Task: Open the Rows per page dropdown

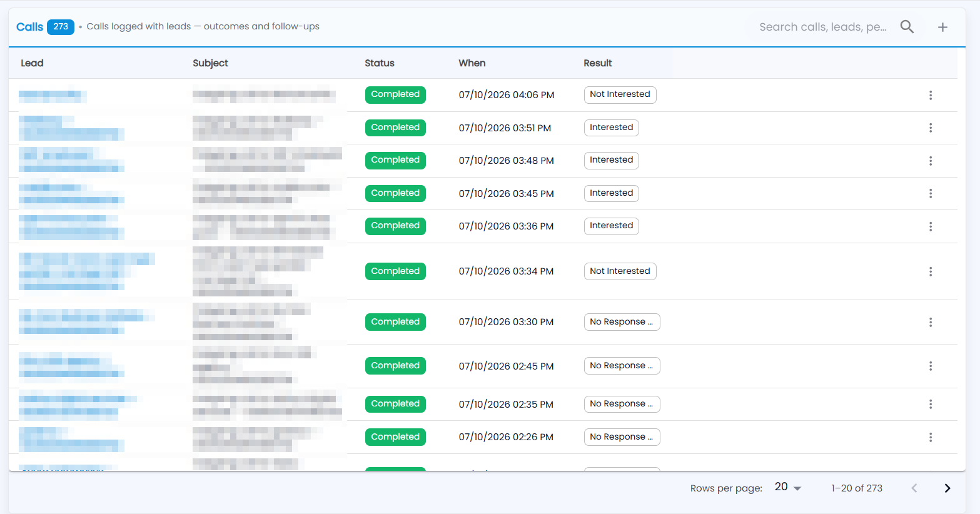Action: (788, 487)
